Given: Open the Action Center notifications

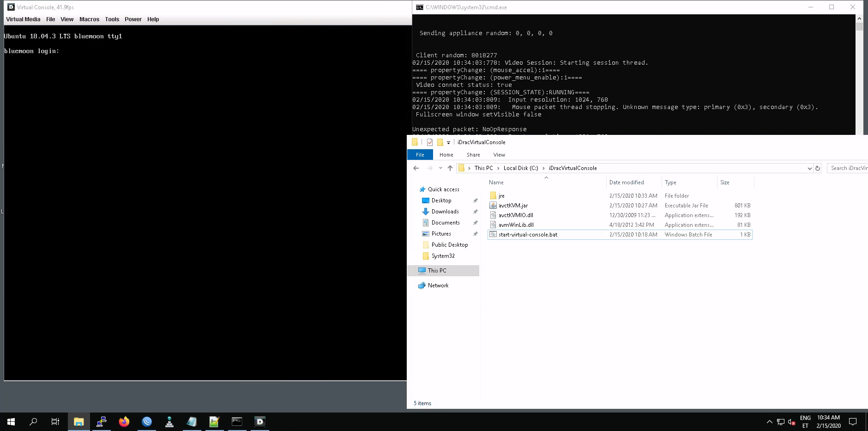Looking at the screenshot, I should tap(853, 421).
